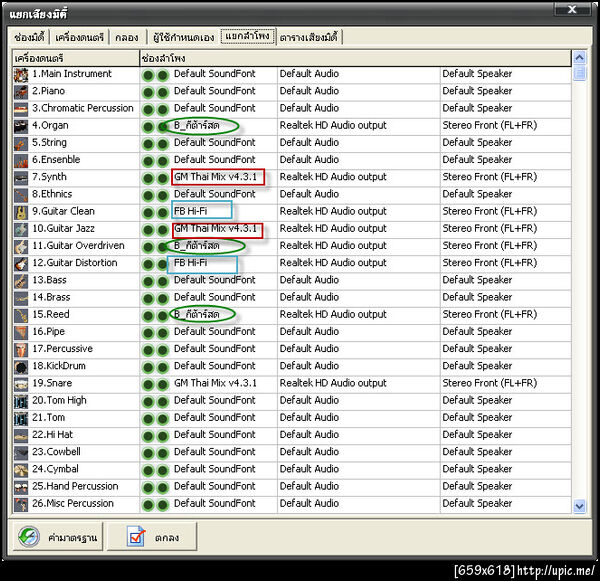The width and height of the screenshot is (600, 581).
Task: Toggle left green dot in Cymbal row
Action: tap(148, 470)
